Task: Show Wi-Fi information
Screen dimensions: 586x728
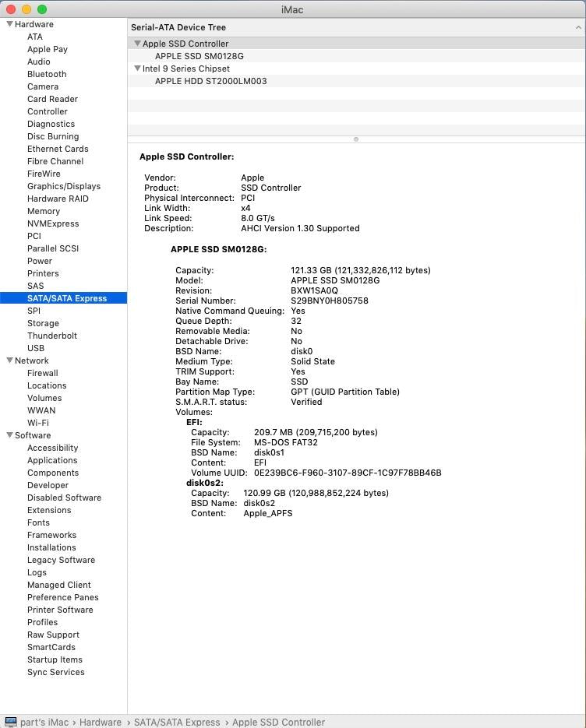Action: (37, 423)
